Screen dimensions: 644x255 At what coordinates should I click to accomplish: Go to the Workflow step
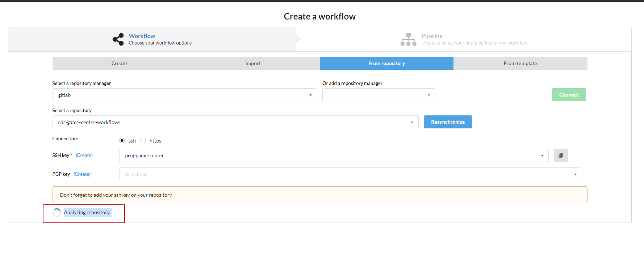[152, 39]
